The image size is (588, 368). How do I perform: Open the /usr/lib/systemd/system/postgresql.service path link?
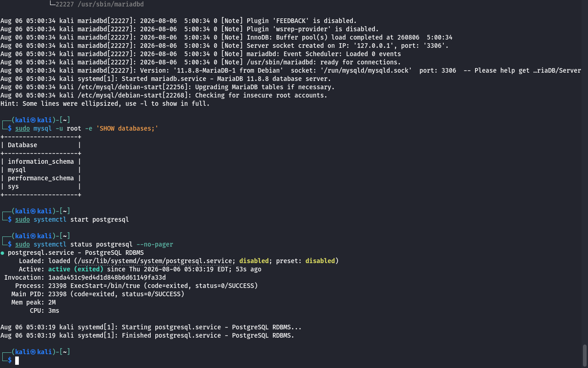click(x=155, y=261)
